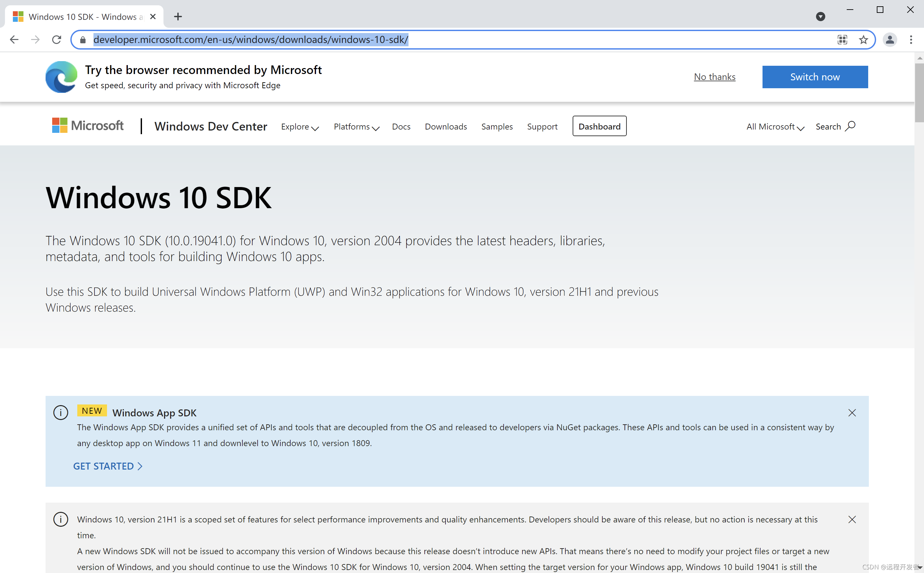Viewport: 924px width, 573px height.
Task: Click the QR code icon in address bar
Action: [x=842, y=39]
